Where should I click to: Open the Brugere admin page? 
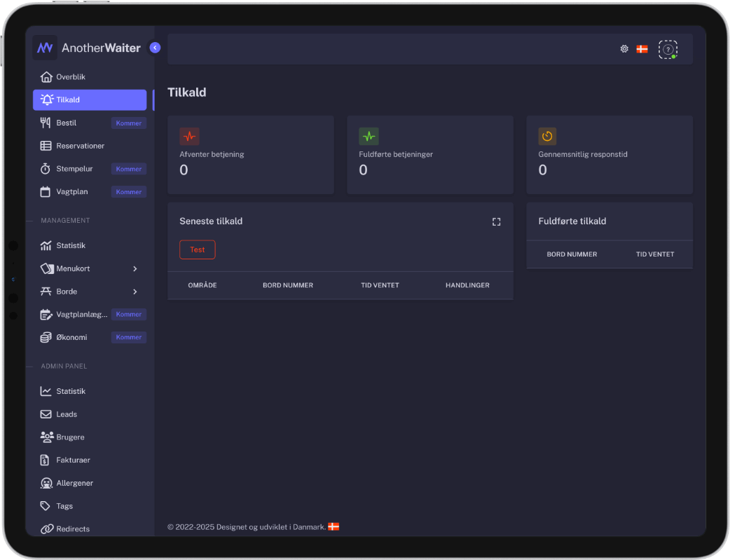[x=70, y=437]
